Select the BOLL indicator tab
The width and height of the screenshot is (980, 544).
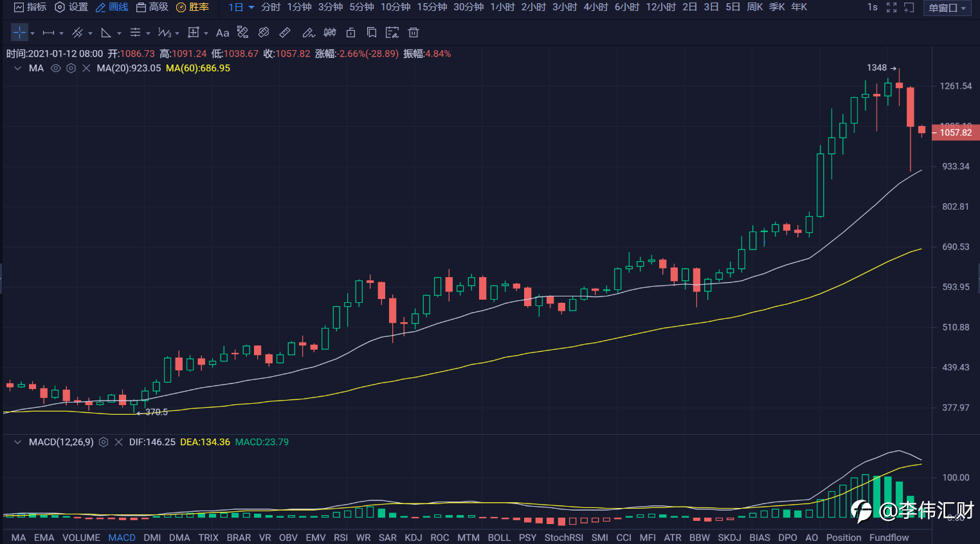[499, 538]
